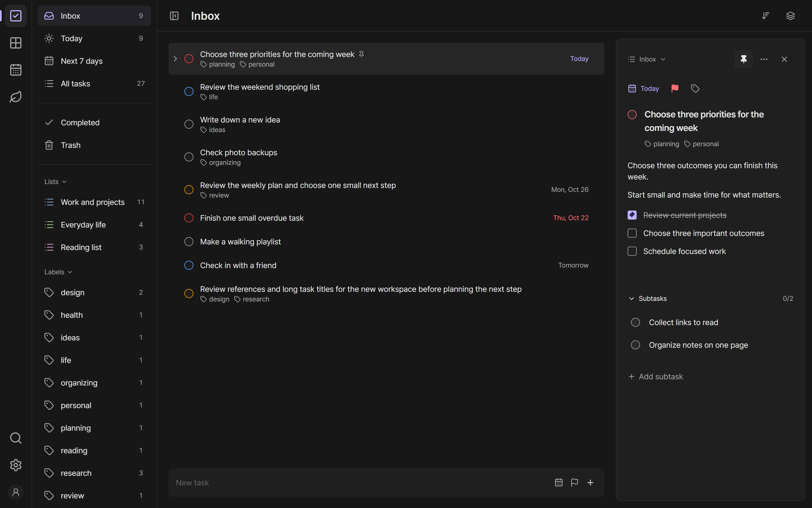This screenshot has width=812, height=508.
Task: Open the Reading list
Action: [94, 247]
